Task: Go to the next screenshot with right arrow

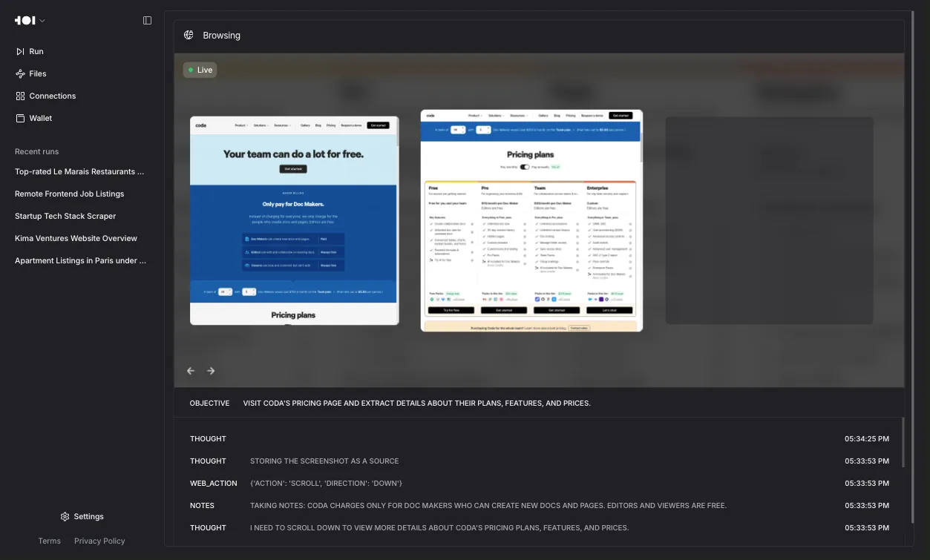Action: 211,371
